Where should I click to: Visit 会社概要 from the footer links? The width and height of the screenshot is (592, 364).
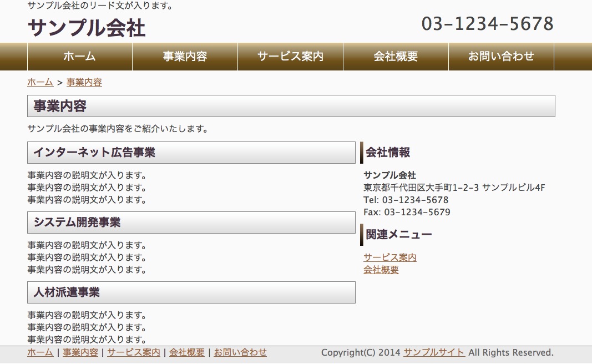click(187, 352)
